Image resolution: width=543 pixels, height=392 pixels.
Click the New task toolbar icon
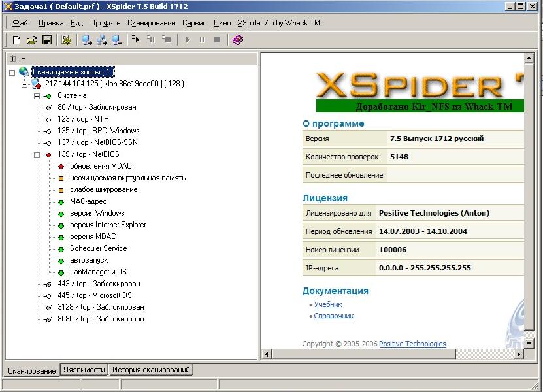coord(16,40)
